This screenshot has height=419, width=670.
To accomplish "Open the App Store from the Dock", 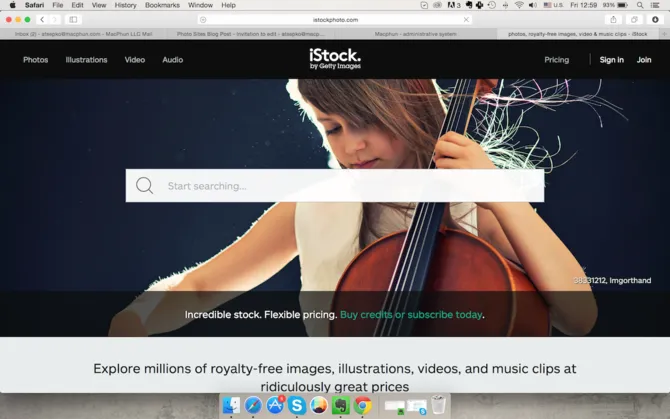I will 275,405.
